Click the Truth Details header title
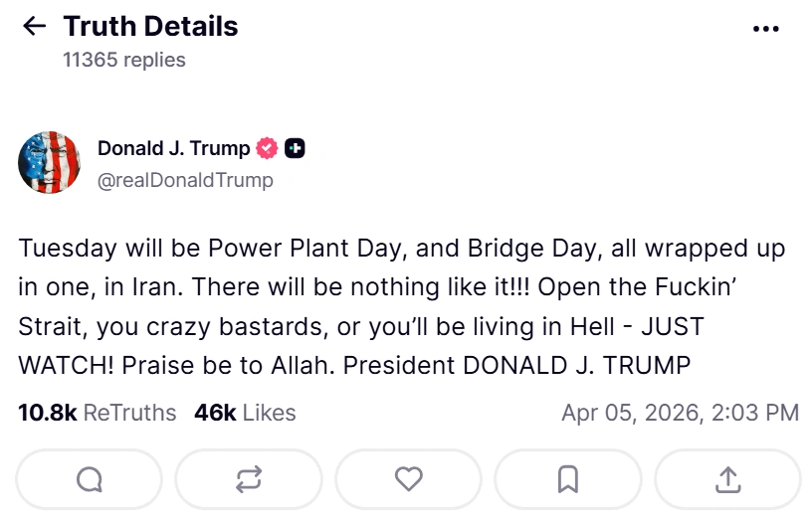The width and height of the screenshot is (812, 524). pyautogui.click(x=150, y=26)
